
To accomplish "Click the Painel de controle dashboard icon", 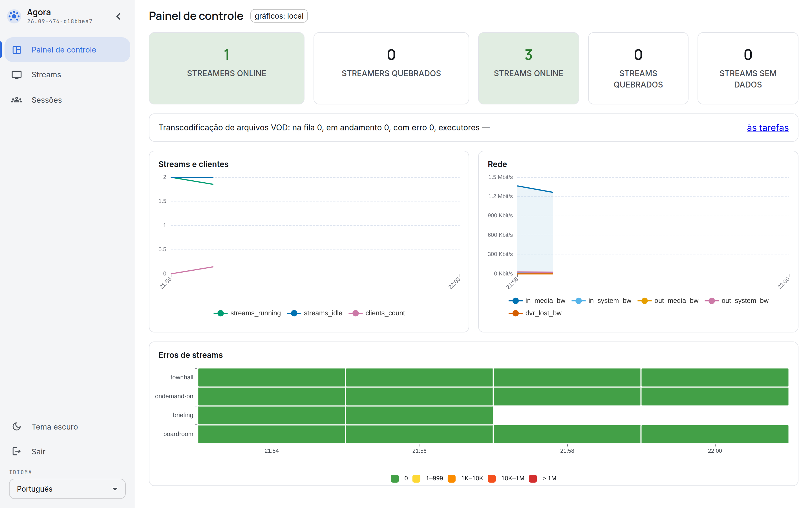I will coord(16,50).
